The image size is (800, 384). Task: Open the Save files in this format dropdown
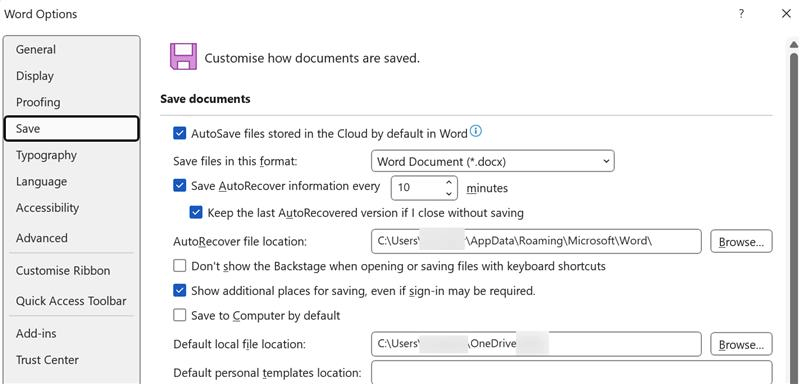click(493, 161)
